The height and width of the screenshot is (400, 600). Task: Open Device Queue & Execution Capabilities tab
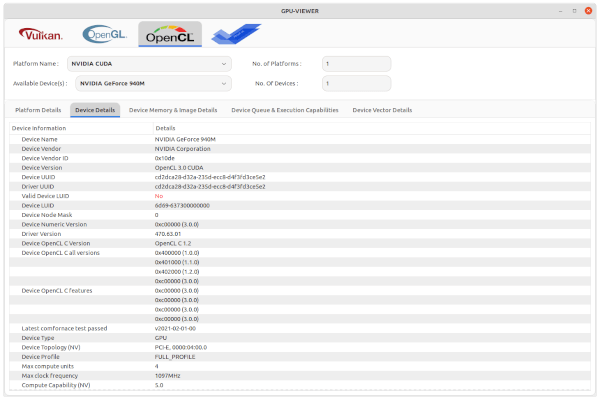(x=285, y=110)
